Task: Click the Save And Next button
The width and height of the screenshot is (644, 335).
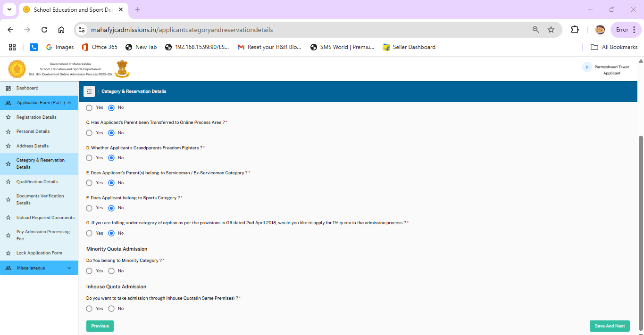Action: point(610,326)
